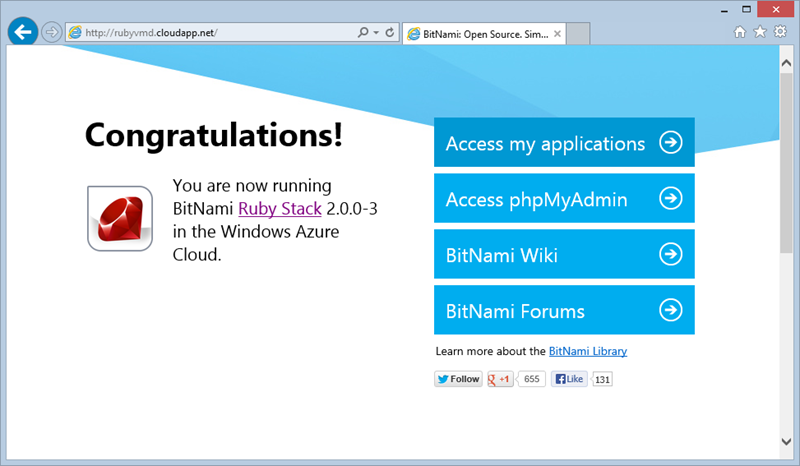Select the BitNami: Open Source tab
The image size is (800, 466).
[x=484, y=34]
